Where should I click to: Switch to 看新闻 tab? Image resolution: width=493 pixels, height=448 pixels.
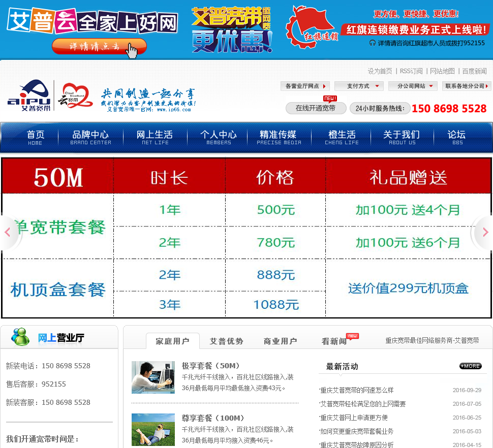tap(334, 341)
